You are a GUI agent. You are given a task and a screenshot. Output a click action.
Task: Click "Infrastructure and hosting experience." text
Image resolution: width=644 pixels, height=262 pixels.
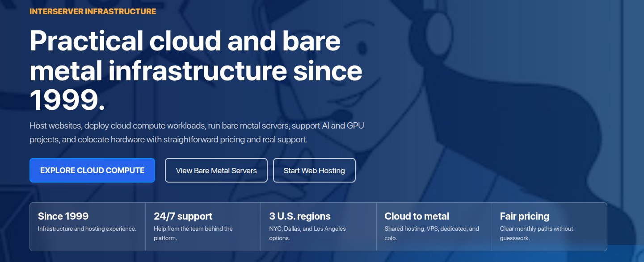(87, 229)
